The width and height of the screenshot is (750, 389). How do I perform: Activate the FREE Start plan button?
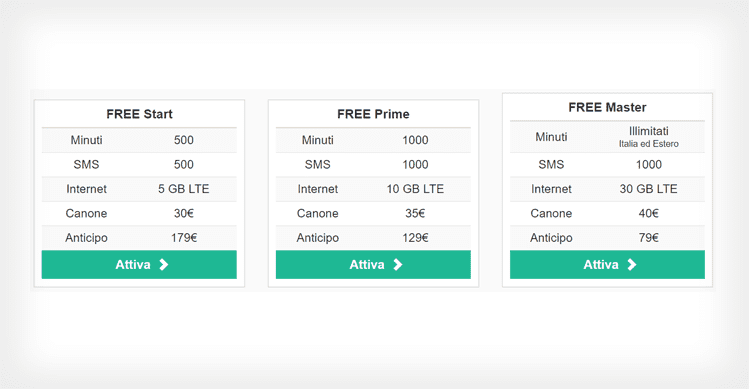pyautogui.click(x=139, y=265)
